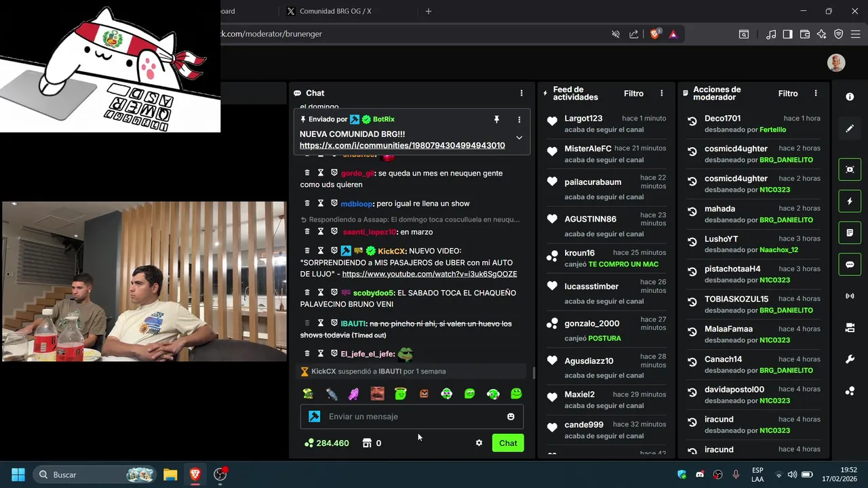The height and width of the screenshot is (488, 868).
Task: Open Acciones de moderador three-dot menu
Action: click(x=816, y=94)
